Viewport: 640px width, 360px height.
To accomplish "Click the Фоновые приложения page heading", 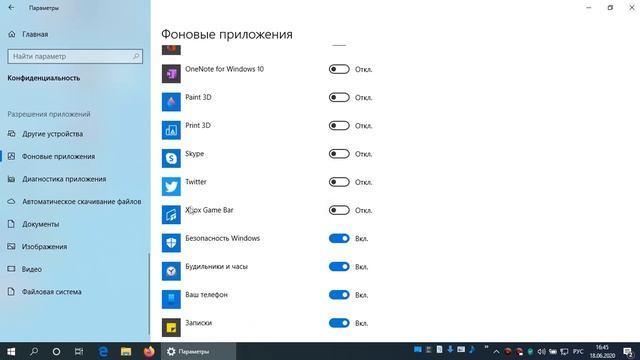I will pyautogui.click(x=227, y=34).
